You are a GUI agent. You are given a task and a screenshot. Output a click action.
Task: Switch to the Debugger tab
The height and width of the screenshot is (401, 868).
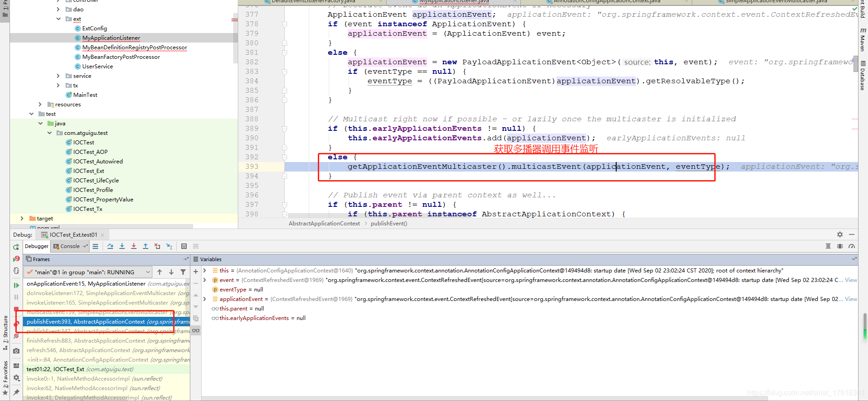[37, 246]
